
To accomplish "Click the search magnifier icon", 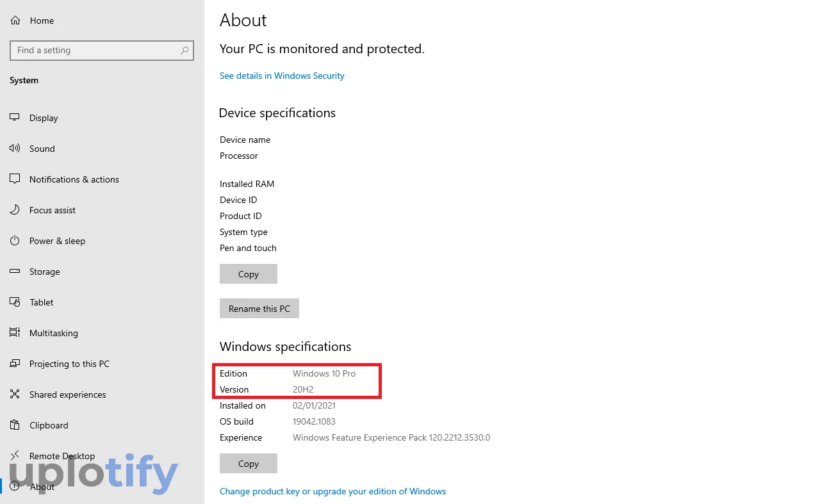I will (x=184, y=50).
